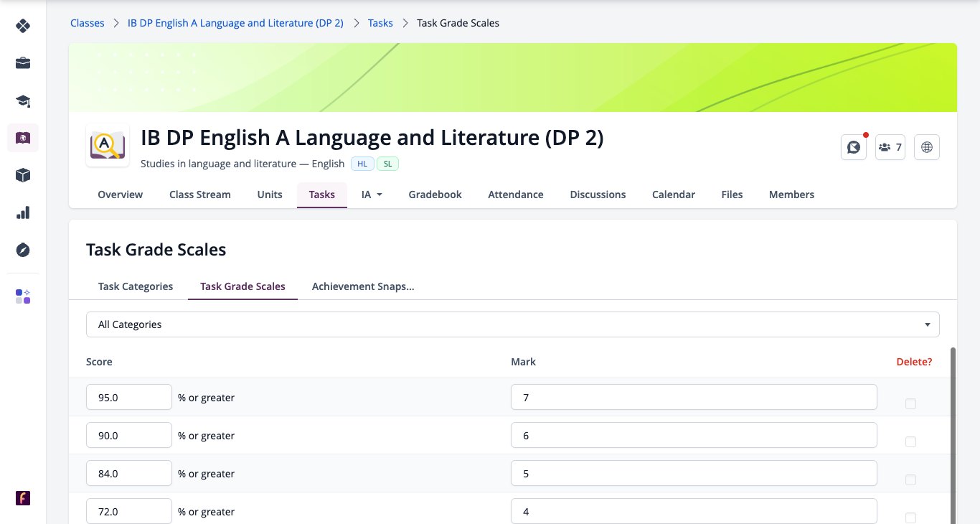
Task: Click the compass icon in the sidebar
Action: (x=23, y=250)
